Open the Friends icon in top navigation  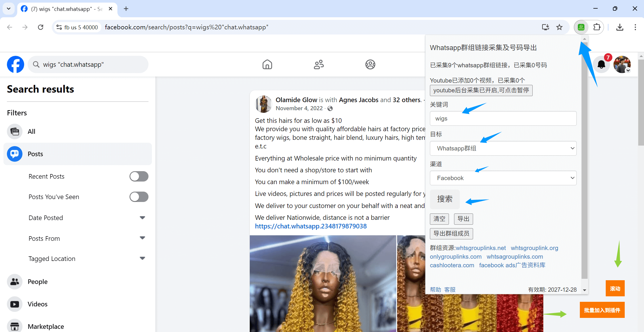(x=319, y=64)
